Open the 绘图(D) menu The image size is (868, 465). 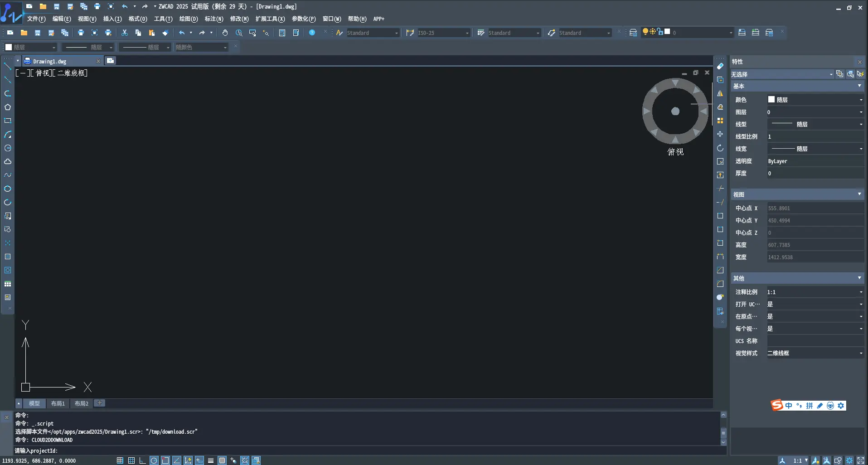189,19
